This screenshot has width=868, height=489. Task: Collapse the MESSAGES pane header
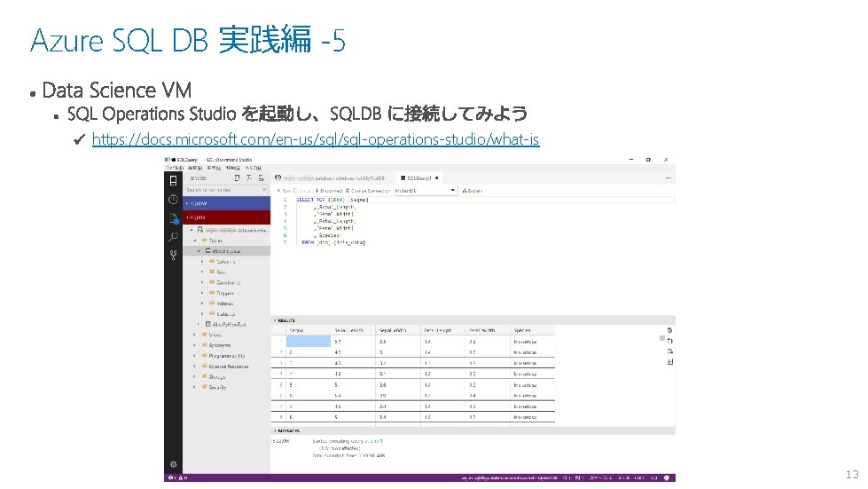(473, 430)
